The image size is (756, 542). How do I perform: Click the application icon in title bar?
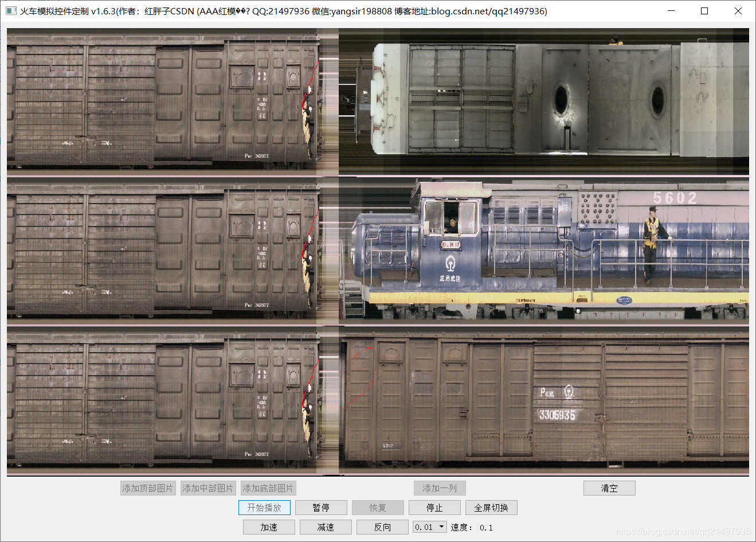(x=11, y=11)
